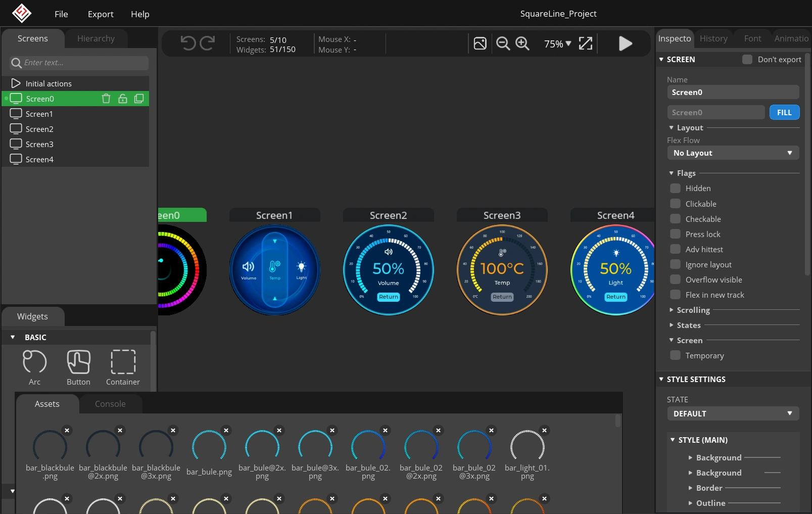Click the lock icon on Screen0
The width and height of the screenshot is (812, 514).
tap(122, 99)
